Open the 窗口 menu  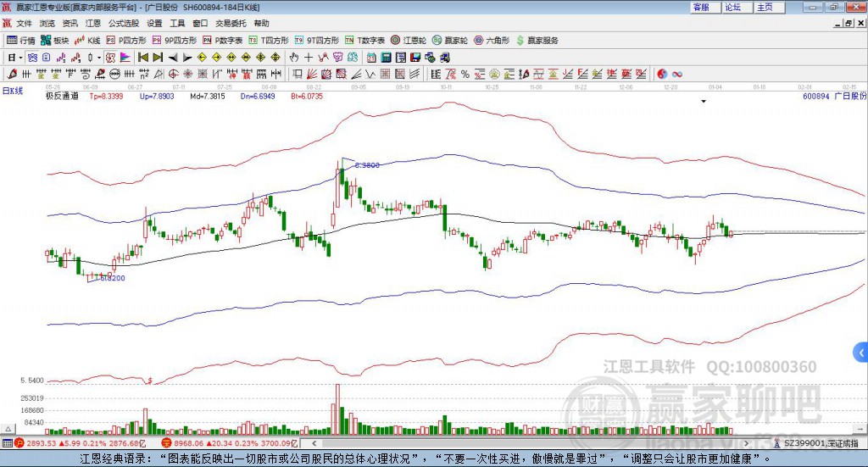pyautogui.click(x=200, y=23)
